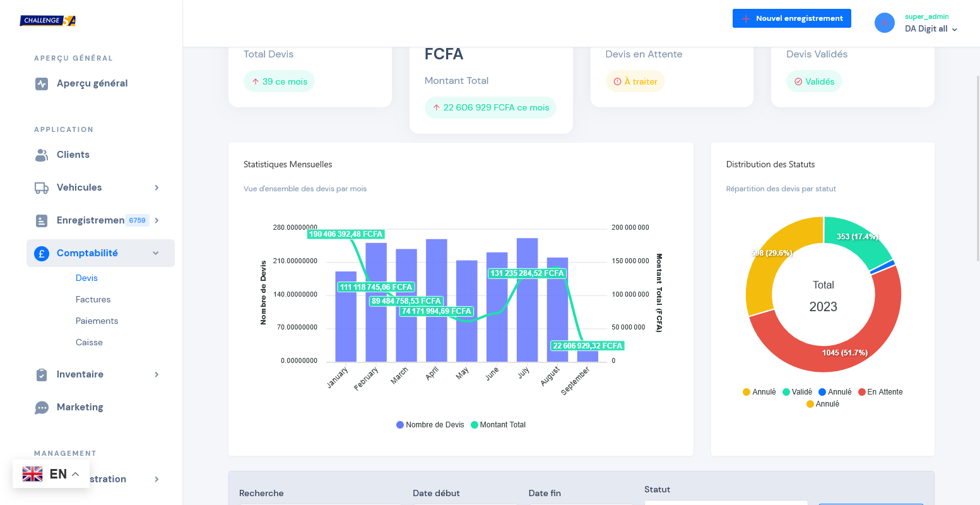Click the Inventaire clipboard icon
This screenshot has width=980, height=505.
coord(42,374)
